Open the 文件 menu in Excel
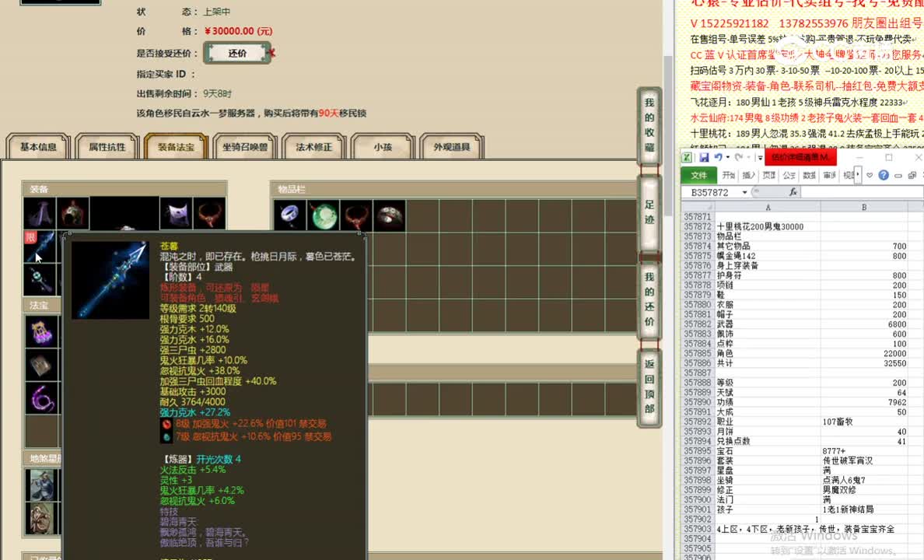 (x=698, y=176)
